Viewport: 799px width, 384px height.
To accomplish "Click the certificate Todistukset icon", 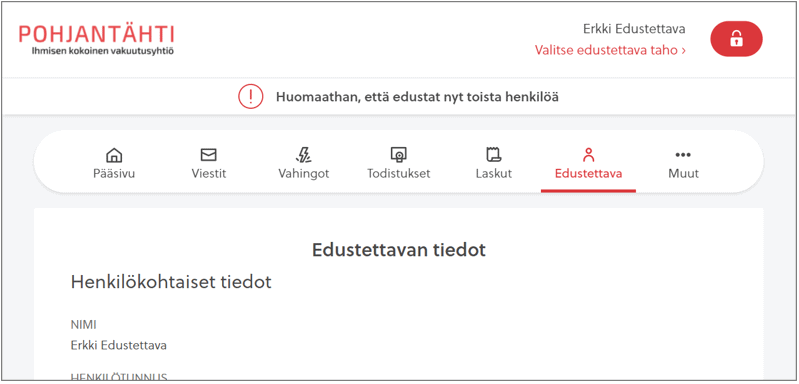I will [x=398, y=155].
